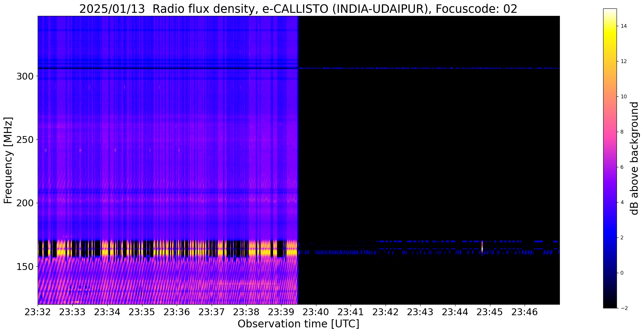Image resolution: width=644 pixels, height=333 pixels.
Task: Select the 4 tick label on the colorbar
Action: click(x=622, y=203)
